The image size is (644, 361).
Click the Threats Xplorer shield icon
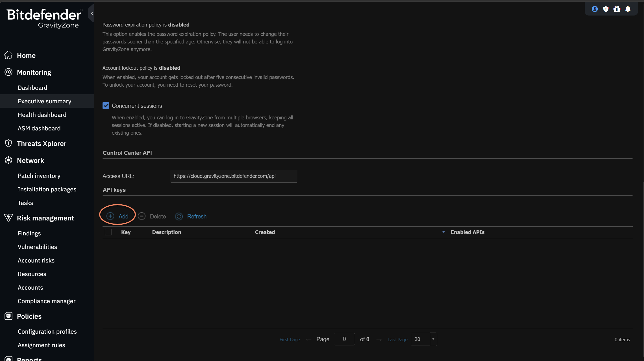8,143
